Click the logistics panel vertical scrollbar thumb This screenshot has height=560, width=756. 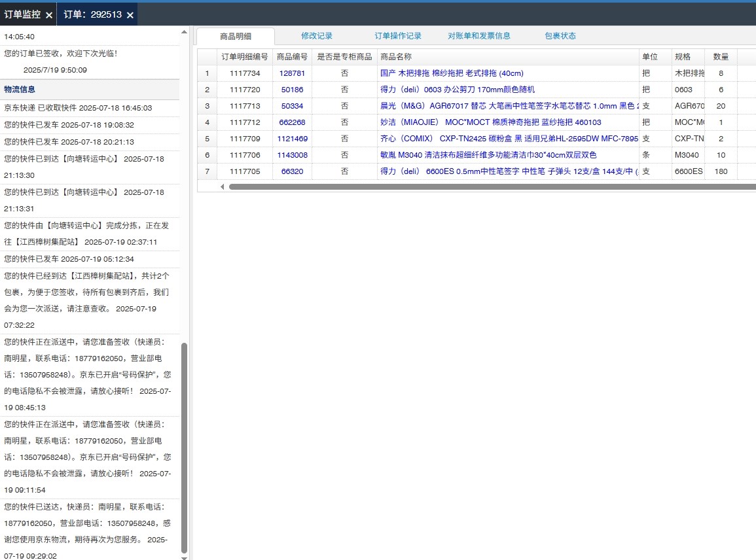click(x=184, y=447)
